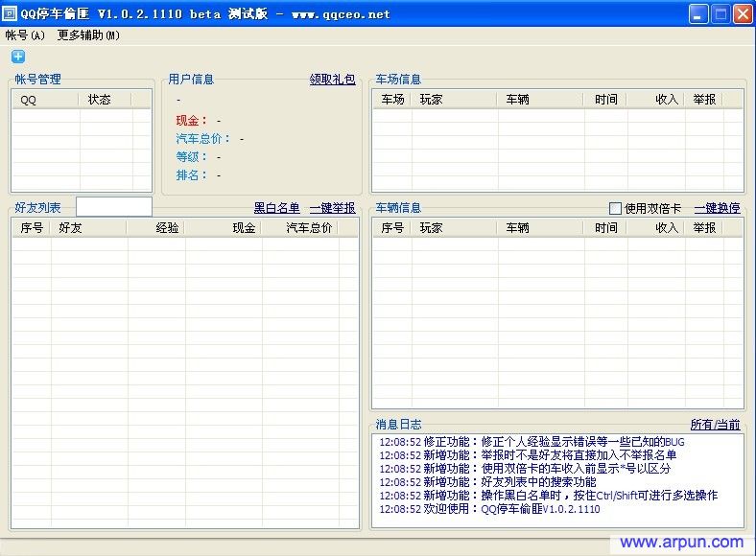Click the 一键换停 link

click(x=717, y=208)
